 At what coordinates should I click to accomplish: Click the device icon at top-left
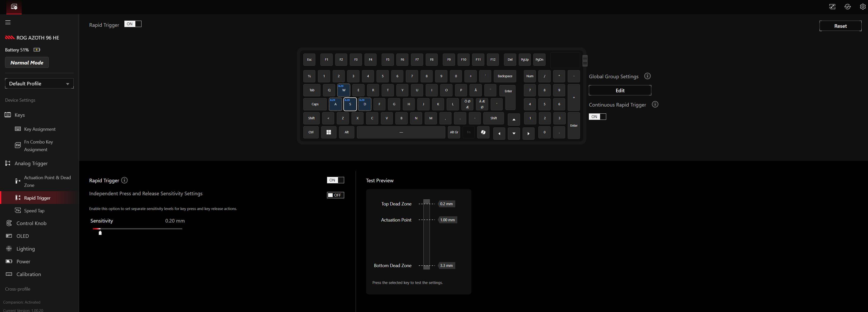click(x=14, y=7)
